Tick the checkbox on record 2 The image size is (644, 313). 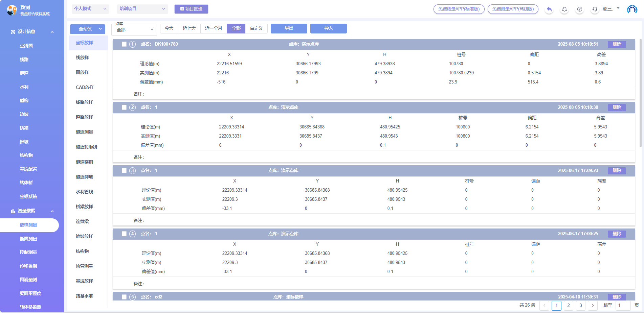point(124,107)
